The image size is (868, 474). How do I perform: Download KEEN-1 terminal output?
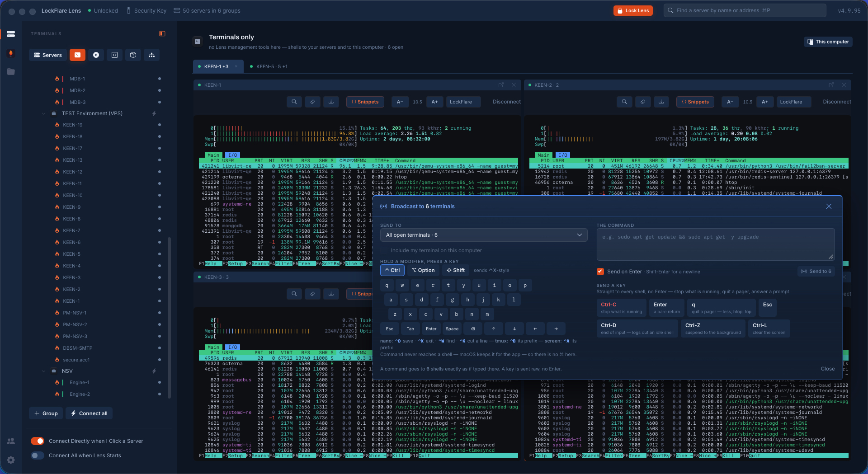331,102
